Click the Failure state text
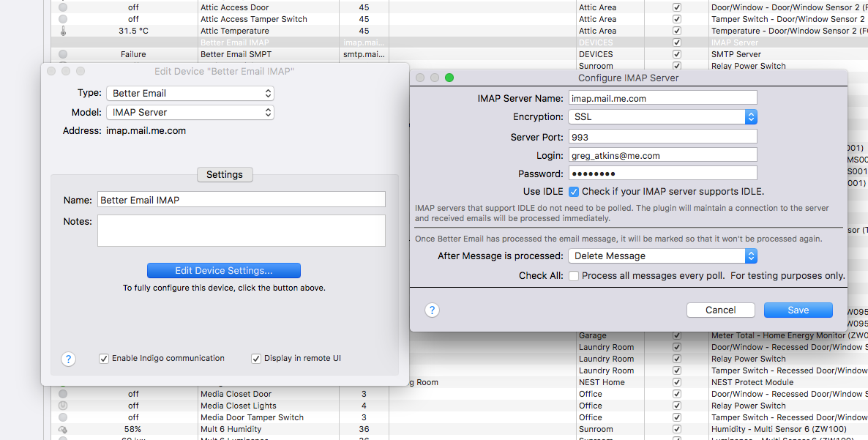The image size is (868, 440). (x=133, y=54)
